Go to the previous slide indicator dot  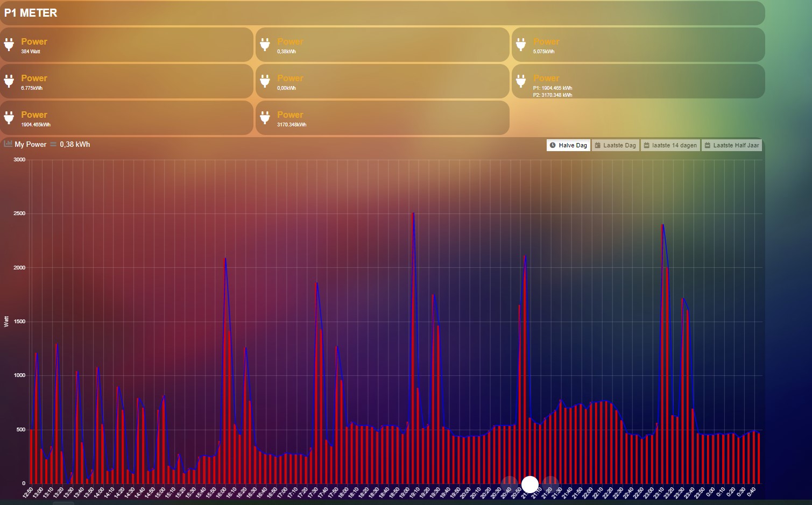pos(510,485)
